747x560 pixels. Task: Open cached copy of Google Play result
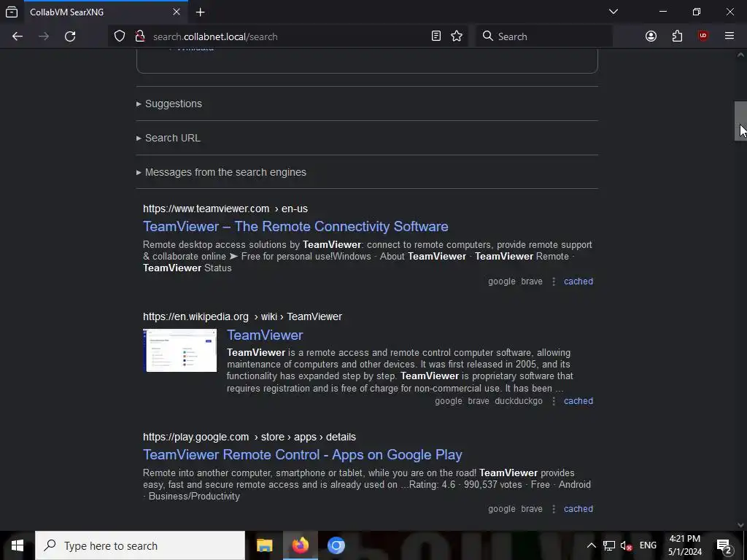tap(578, 509)
